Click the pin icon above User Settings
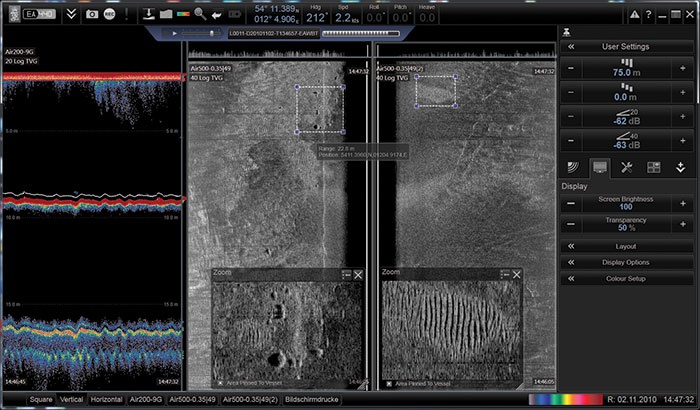The width and height of the screenshot is (700, 410). (x=567, y=32)
